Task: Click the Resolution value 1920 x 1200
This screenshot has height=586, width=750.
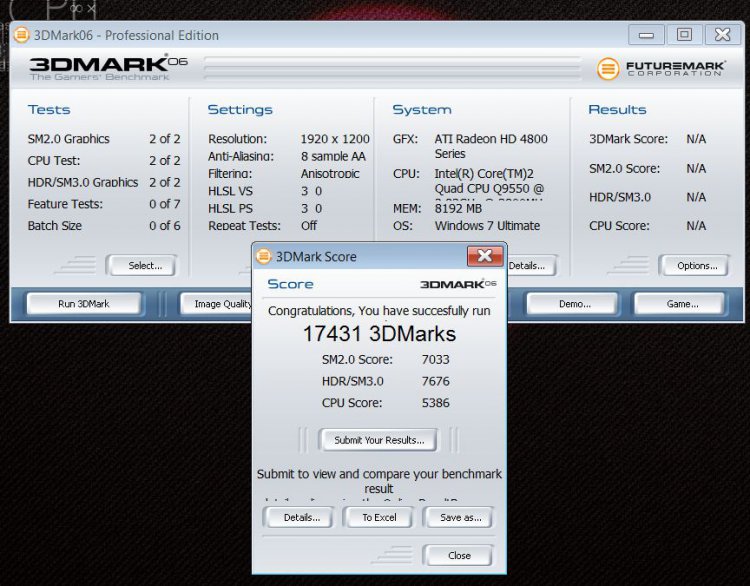Action: 335,139
